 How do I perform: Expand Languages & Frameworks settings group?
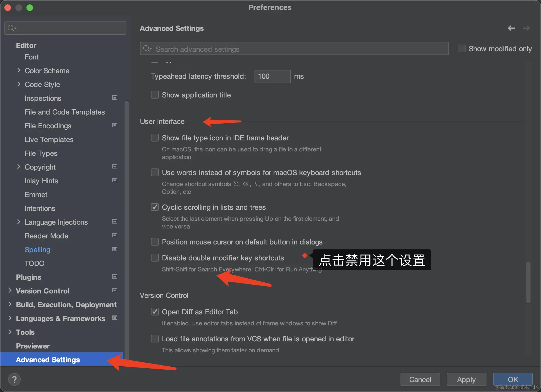coord(10,318)
